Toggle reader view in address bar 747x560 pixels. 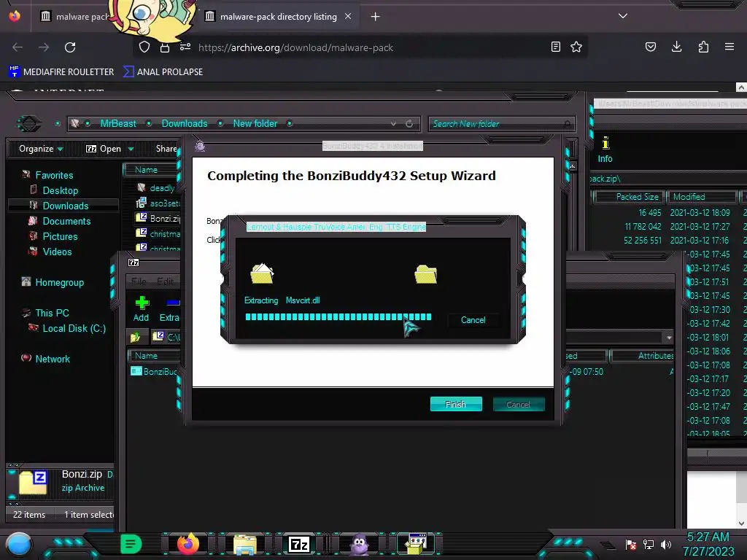coord(555,47)
